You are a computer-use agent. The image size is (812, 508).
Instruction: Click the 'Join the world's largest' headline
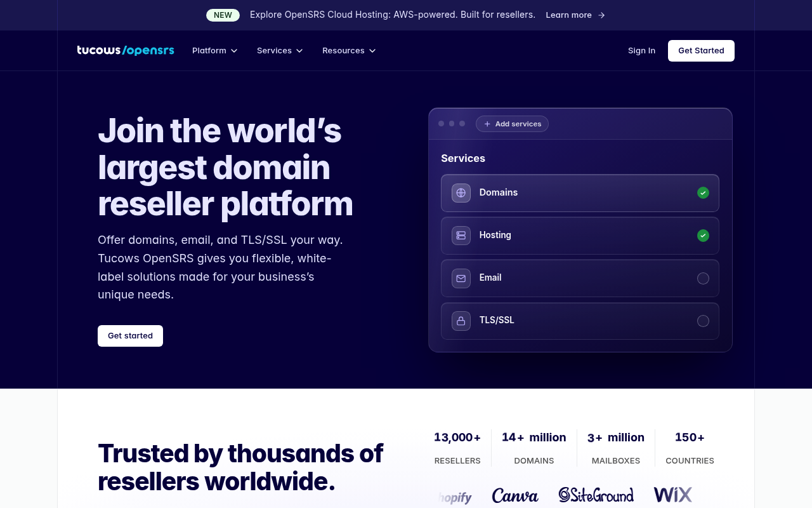tap(225, 167)
